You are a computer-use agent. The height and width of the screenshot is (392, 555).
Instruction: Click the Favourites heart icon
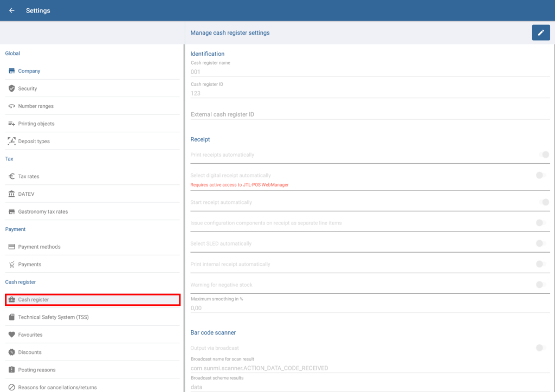coord(11,335)
